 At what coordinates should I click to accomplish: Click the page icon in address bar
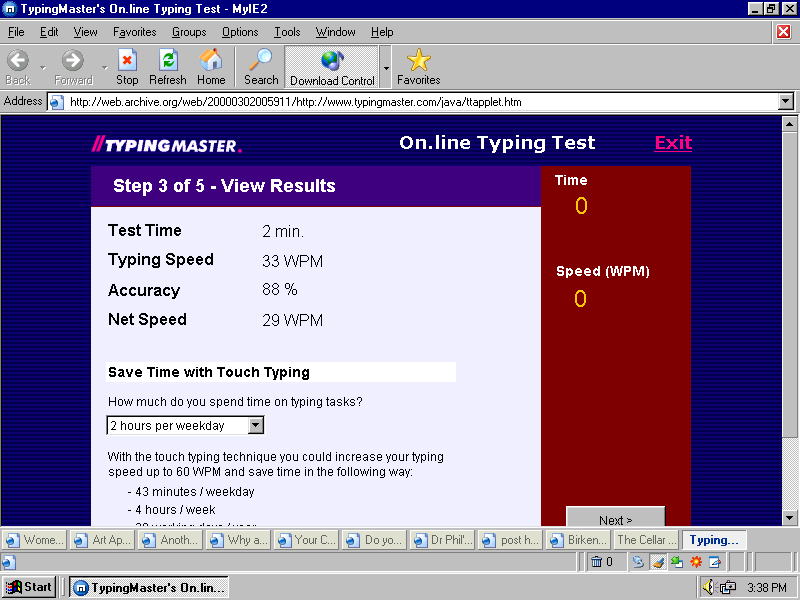point(57,102)
